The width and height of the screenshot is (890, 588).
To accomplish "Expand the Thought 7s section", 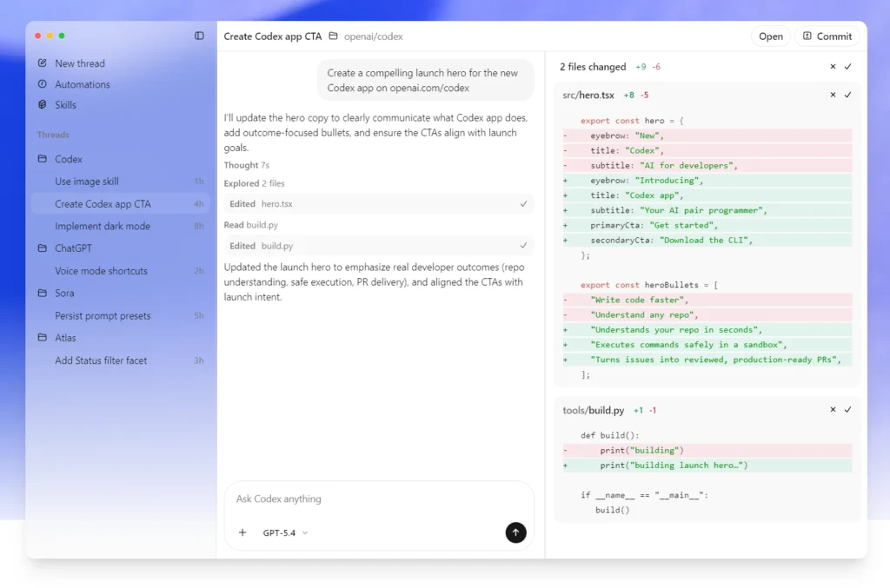I will point(246,165).
